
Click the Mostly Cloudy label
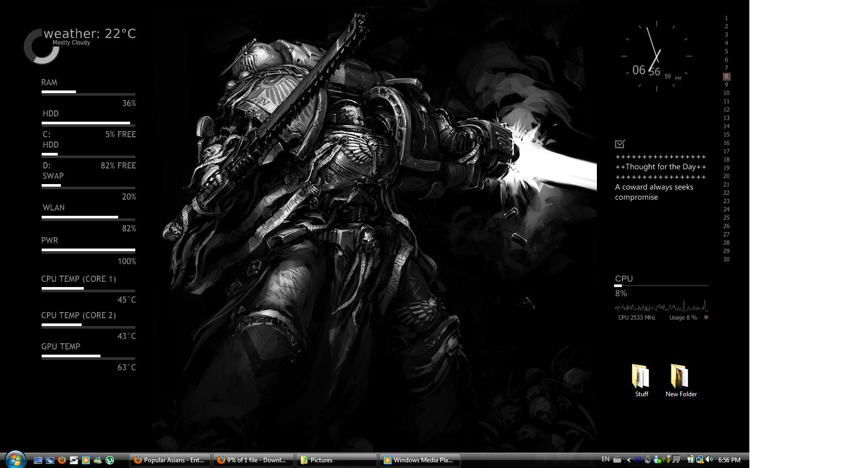coord(71,43)
